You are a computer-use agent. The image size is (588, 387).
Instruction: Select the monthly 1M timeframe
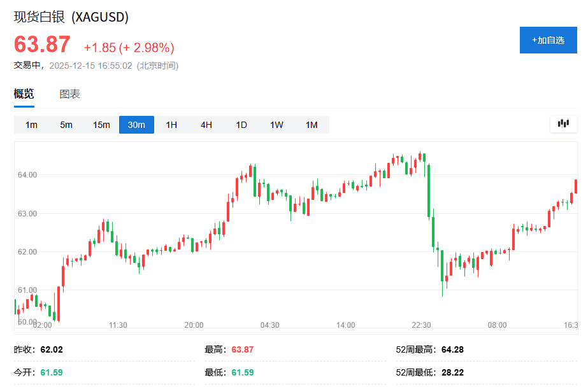(x=311, y=125)
